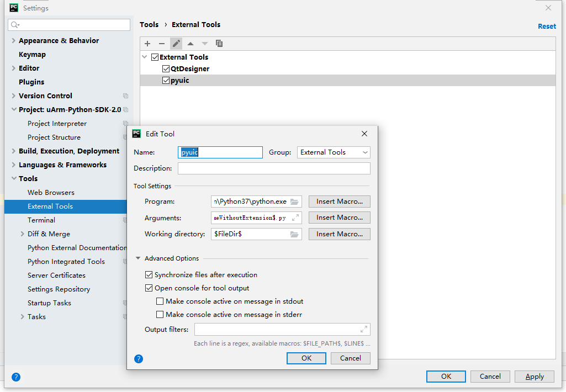Expand the Version Control node
The width and height of the screenshot is (566, 392).
[x=14, y=96]
